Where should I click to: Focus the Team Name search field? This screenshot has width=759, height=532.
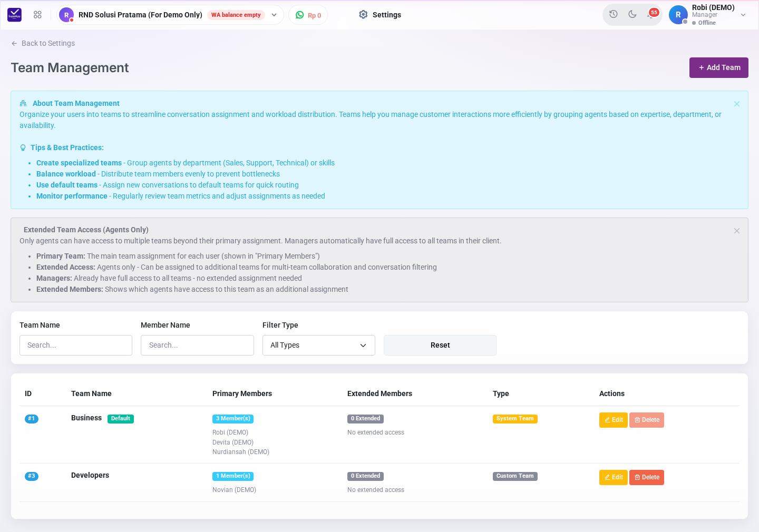pos(76,345)
